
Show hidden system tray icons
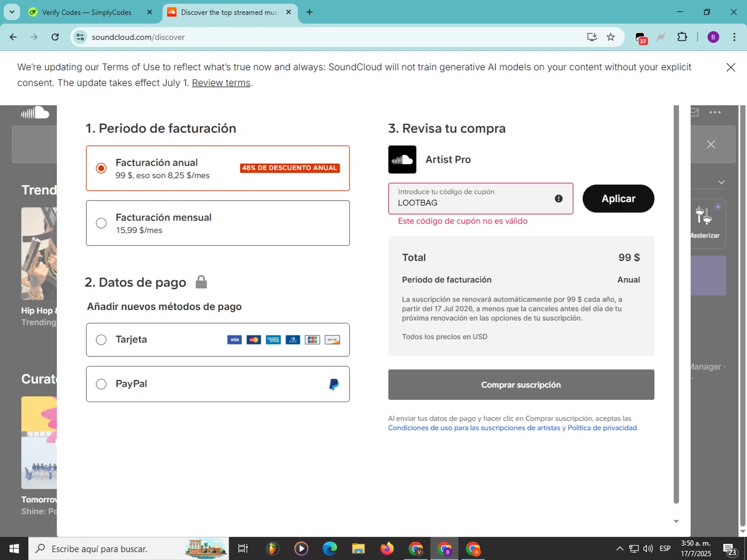tap(620, 549)
